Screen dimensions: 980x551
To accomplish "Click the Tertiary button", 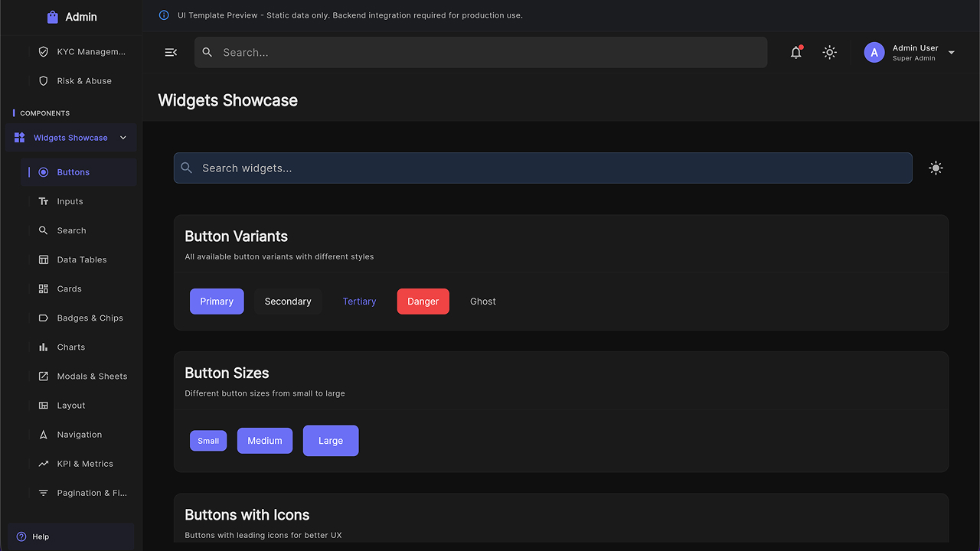I will coord(359,302).
